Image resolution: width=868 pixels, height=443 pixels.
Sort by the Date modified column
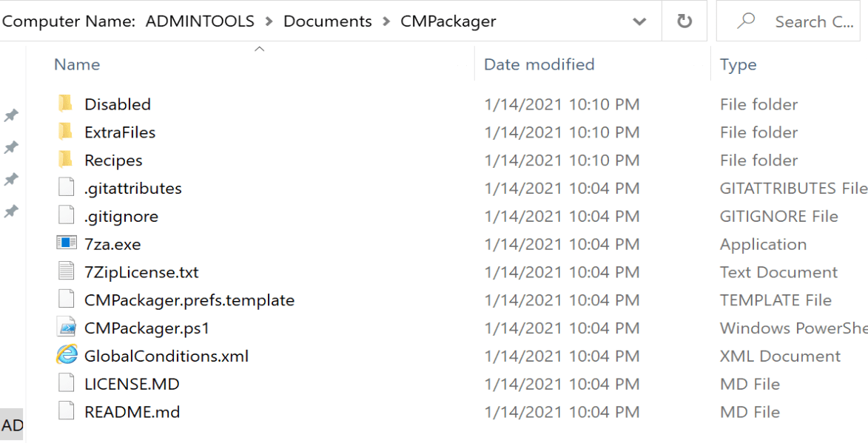point(538,64)
